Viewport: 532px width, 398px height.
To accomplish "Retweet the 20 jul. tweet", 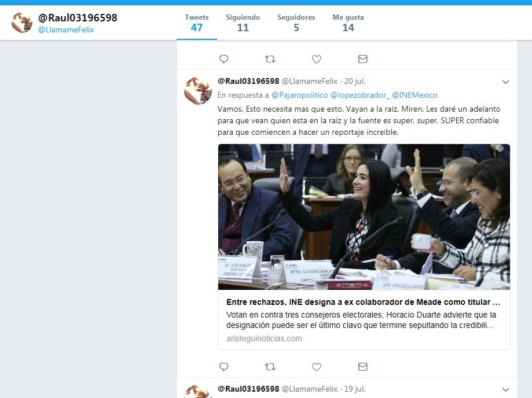I will 270,366.
